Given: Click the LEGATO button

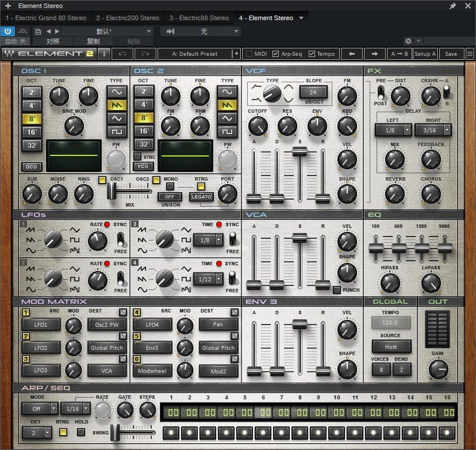Looking at the screenshot, I should tap(201, 197).
